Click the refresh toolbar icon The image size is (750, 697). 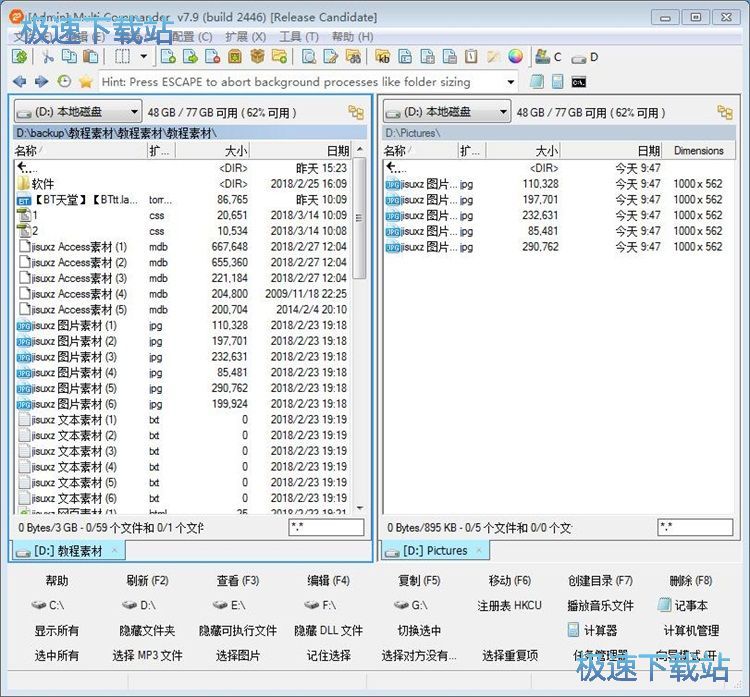tap(20, 57)
